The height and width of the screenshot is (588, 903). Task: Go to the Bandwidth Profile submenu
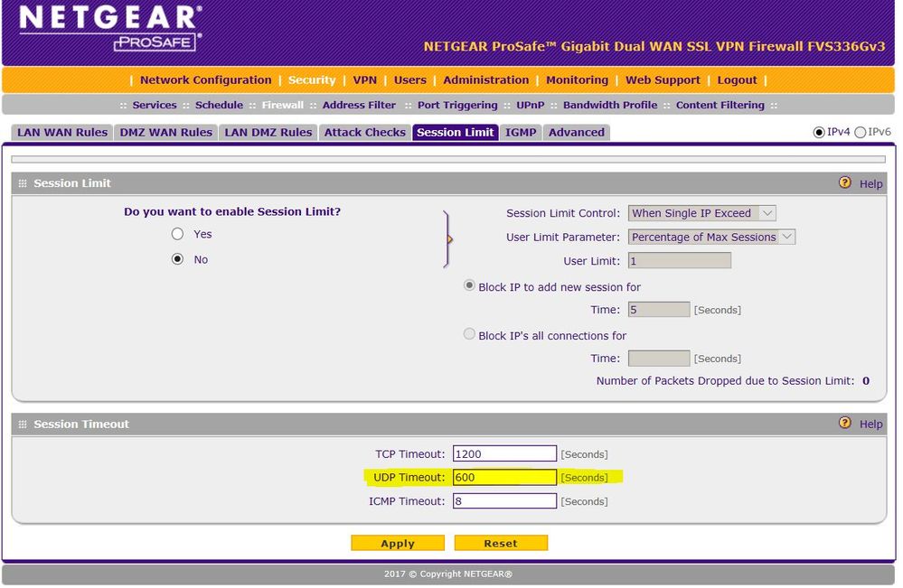tap(610, 106)
